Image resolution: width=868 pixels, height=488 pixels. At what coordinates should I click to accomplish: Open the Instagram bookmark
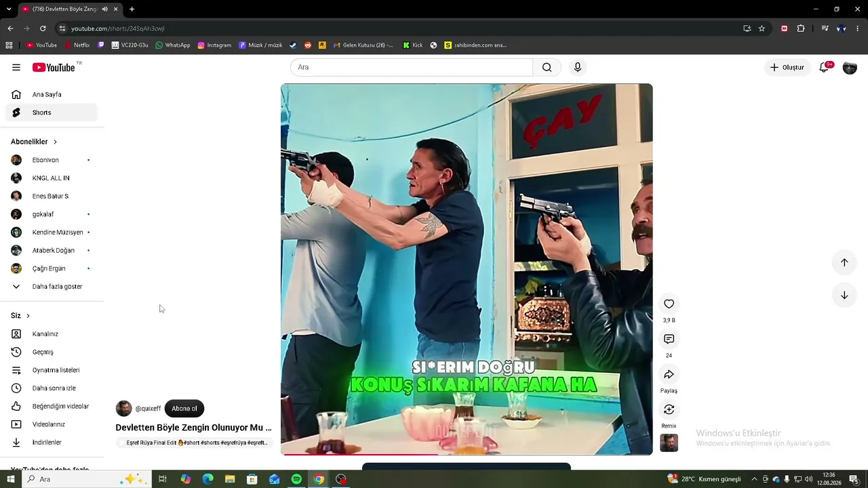(214, 45)
